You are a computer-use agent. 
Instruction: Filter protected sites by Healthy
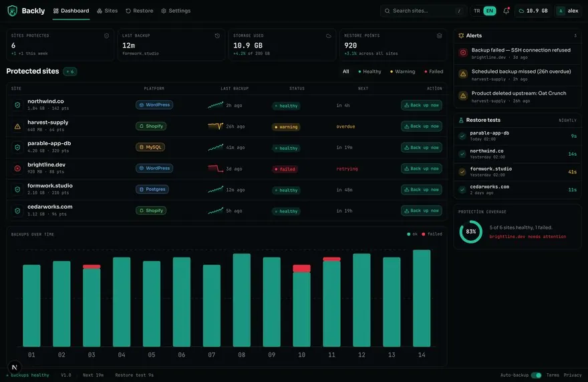tap(370, 72)
